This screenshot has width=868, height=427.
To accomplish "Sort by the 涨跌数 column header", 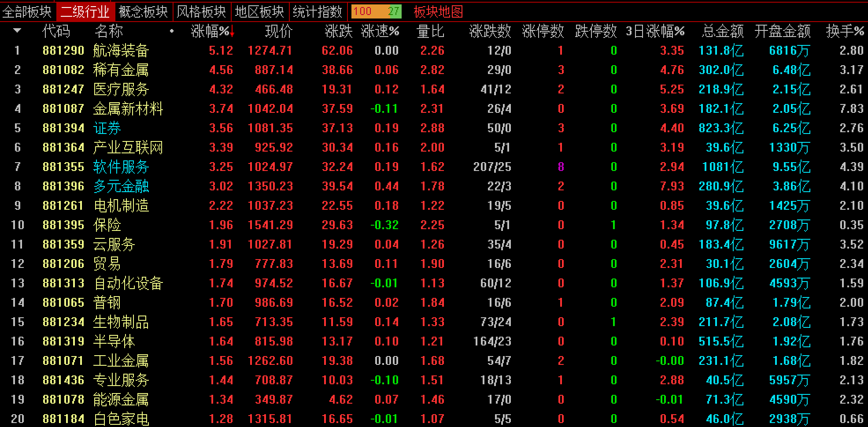I will pyautogui.click(x=490, y=31).
